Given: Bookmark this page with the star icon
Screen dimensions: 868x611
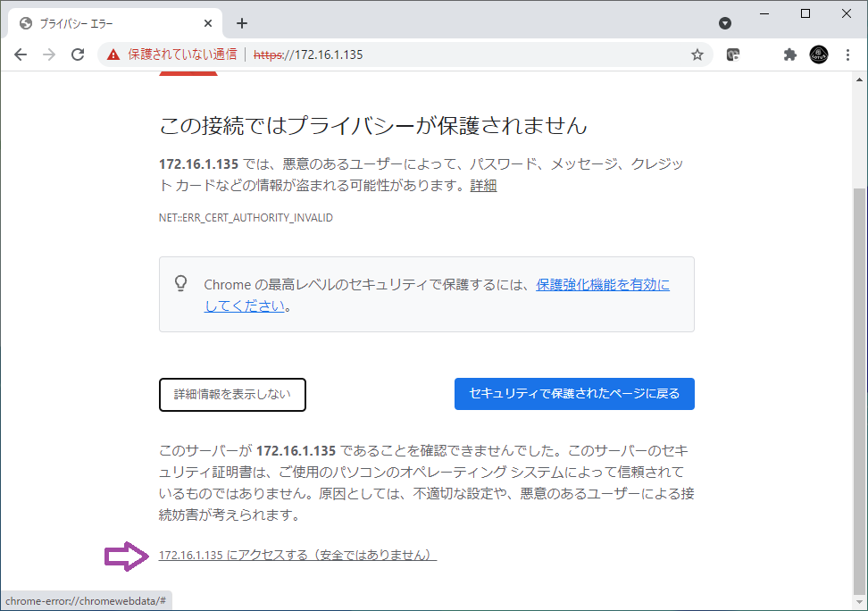Looking at the screenshot, I should point(697,54).
